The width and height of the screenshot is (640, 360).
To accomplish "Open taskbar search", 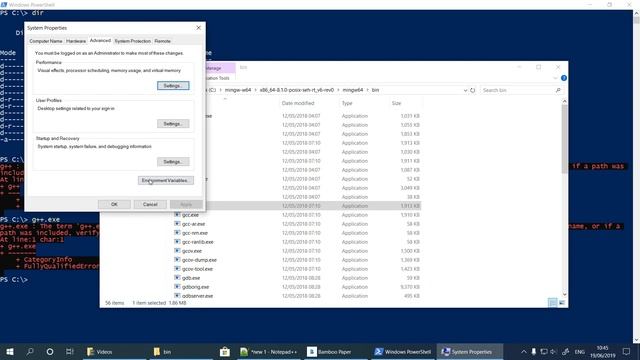I will click(x=30, y=351).
